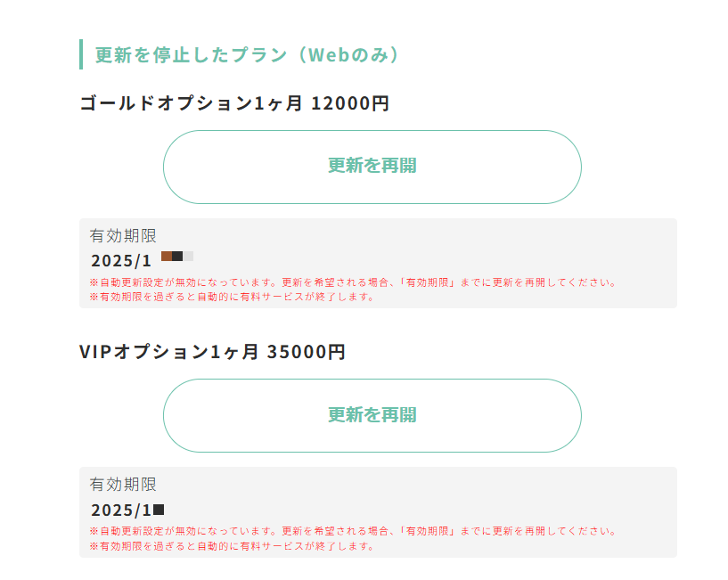Click the green vertical bar beside the section heading
The image size is (728, 580).
click(x=81, y=54)
